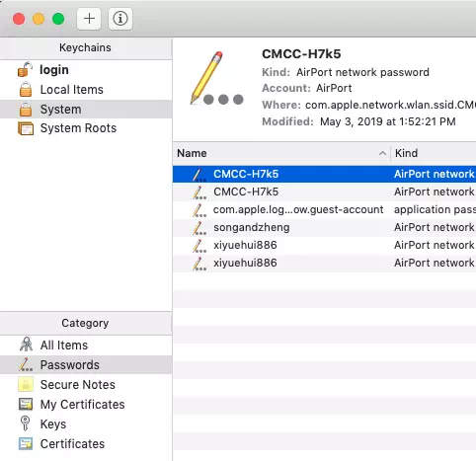This screenshot has width=476, height=461.
Task: Show the Secure Notes category
Action: coord(86,385)
